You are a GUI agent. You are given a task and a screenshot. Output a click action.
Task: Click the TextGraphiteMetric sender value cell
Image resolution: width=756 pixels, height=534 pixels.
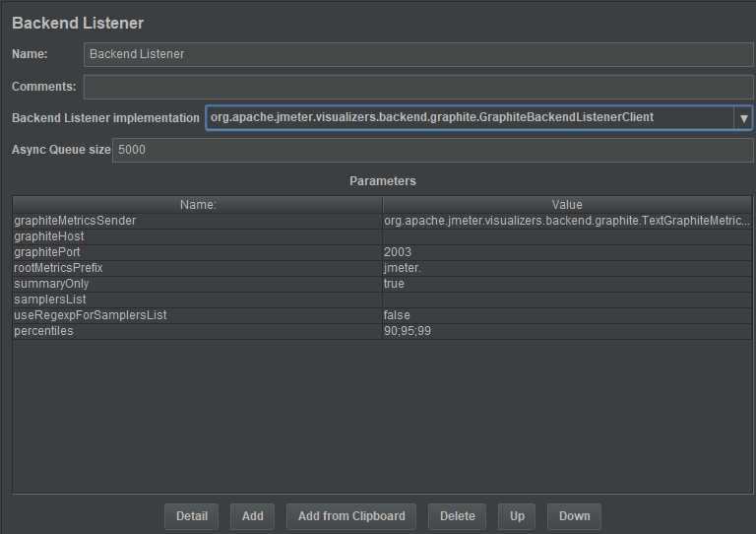(567, 221)
